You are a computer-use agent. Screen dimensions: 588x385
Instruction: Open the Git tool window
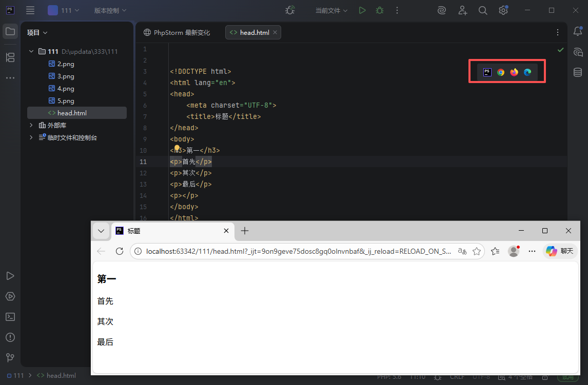[x=10, y=357]
